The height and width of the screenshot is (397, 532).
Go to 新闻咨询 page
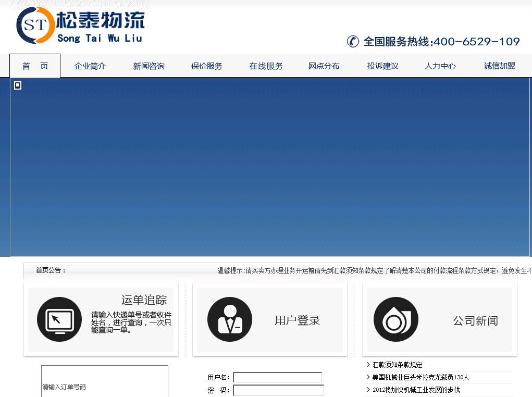click(x=149, y=66)
